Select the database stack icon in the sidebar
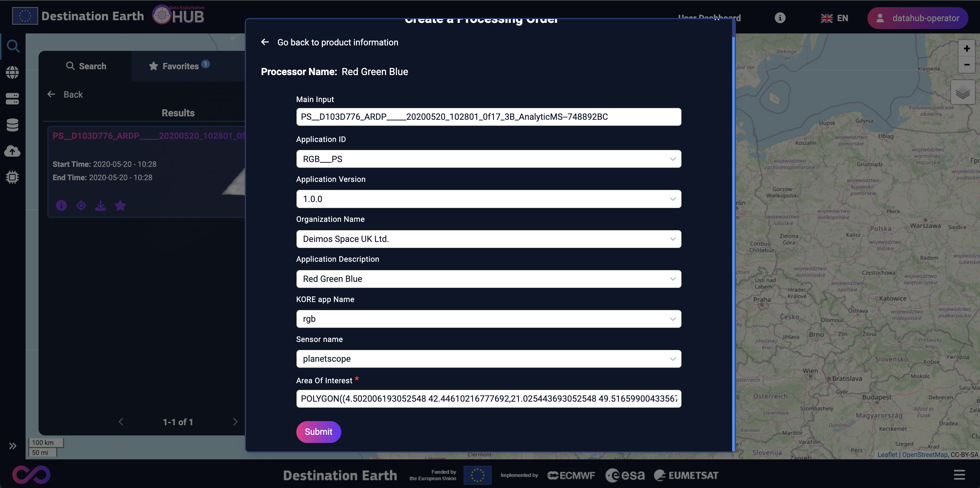 click(13, 125)
